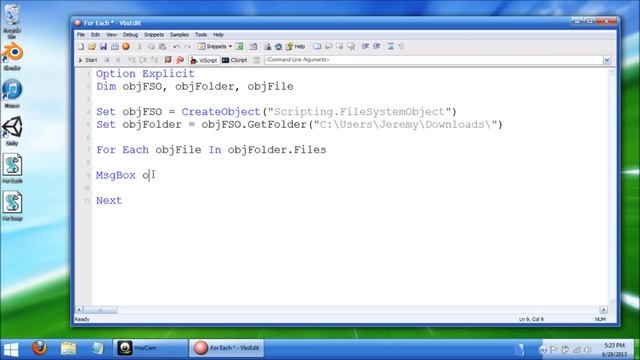
Task: Open the Edit menu
Action: 95,35
